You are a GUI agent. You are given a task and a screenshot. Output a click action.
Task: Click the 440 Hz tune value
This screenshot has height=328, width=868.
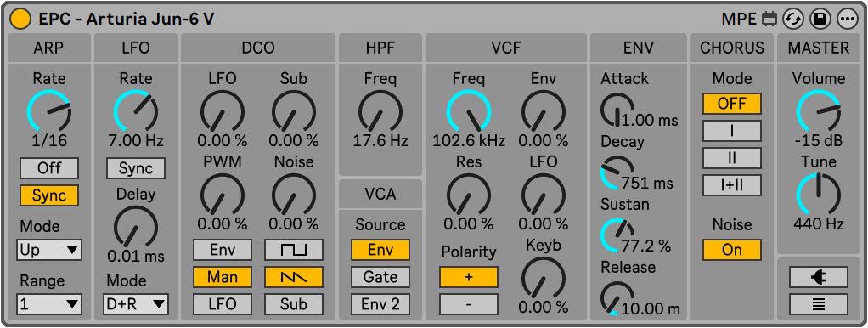click(x=818, y=223)
